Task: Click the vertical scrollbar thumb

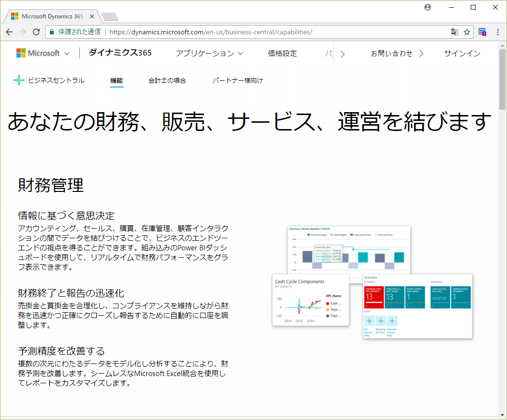Action: pos(502,79)
